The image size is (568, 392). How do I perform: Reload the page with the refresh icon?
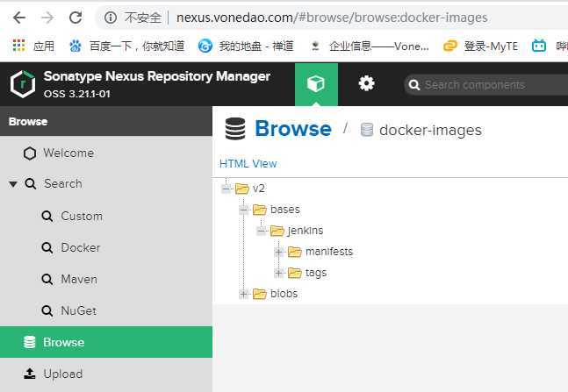pyautogui.click(x=75, y=18)
